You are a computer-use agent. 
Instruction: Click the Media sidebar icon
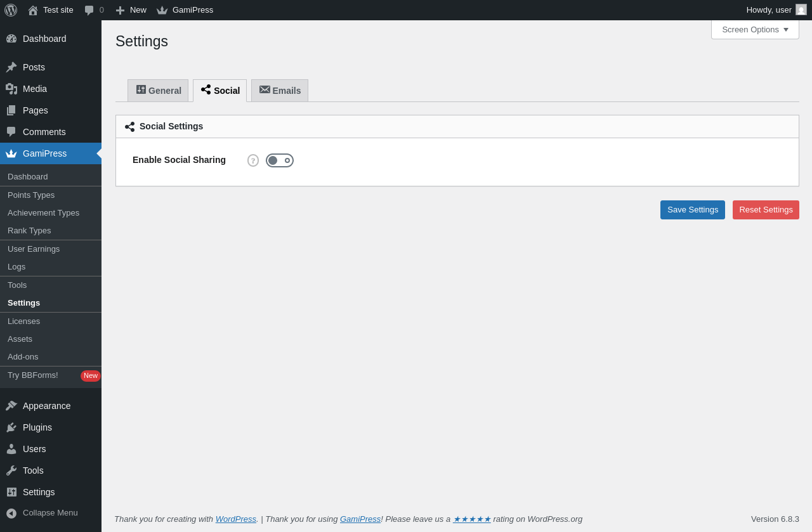[x=11, y=89]
